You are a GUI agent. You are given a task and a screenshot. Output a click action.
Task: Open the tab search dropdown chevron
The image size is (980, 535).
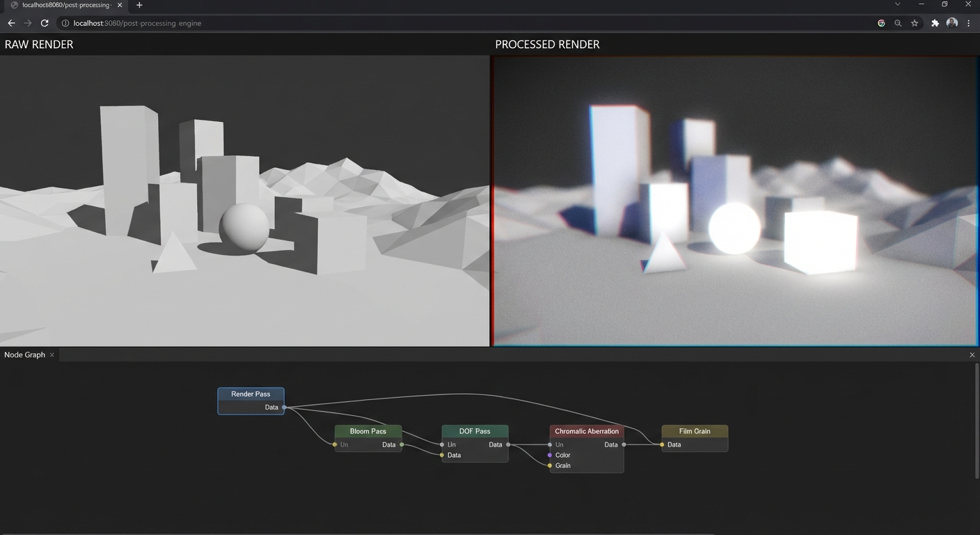tap(897, 5)
